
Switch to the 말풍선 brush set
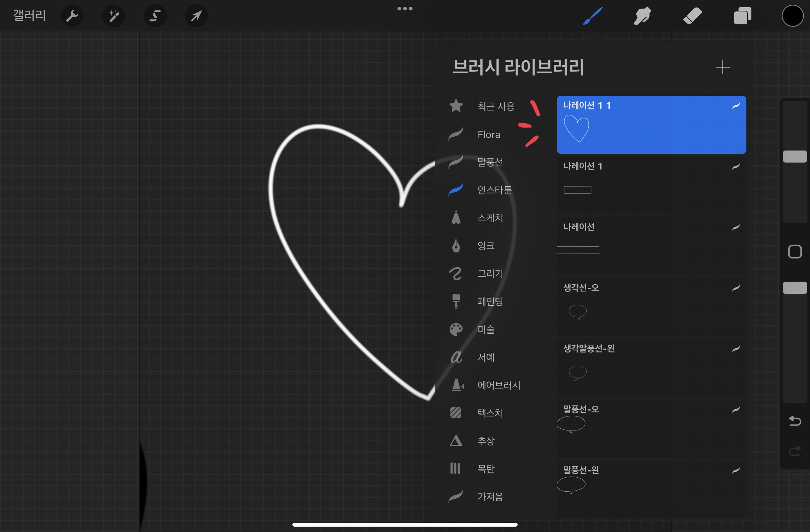[490, 162]
